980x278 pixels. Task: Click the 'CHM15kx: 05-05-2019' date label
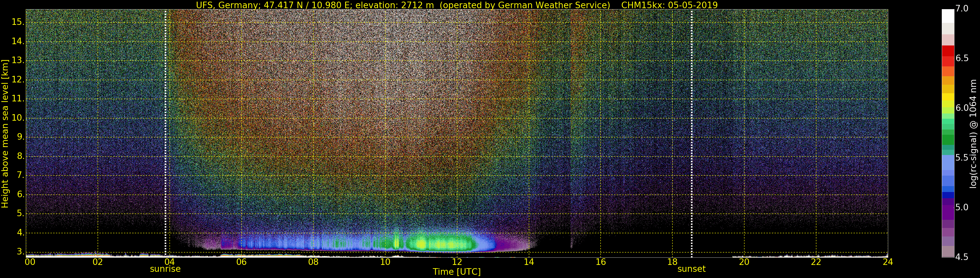pyautogui.click(x=669, y=5)
